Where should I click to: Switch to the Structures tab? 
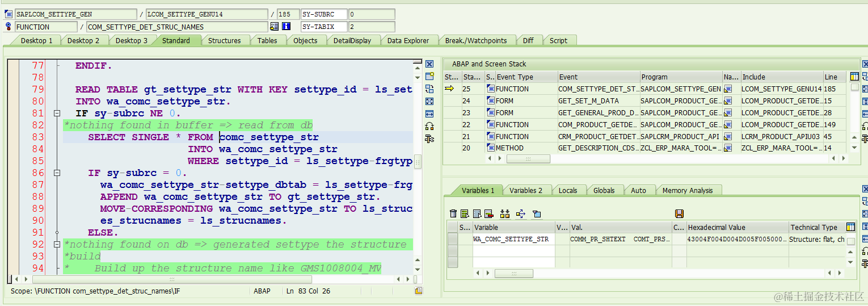coord(224,40)
